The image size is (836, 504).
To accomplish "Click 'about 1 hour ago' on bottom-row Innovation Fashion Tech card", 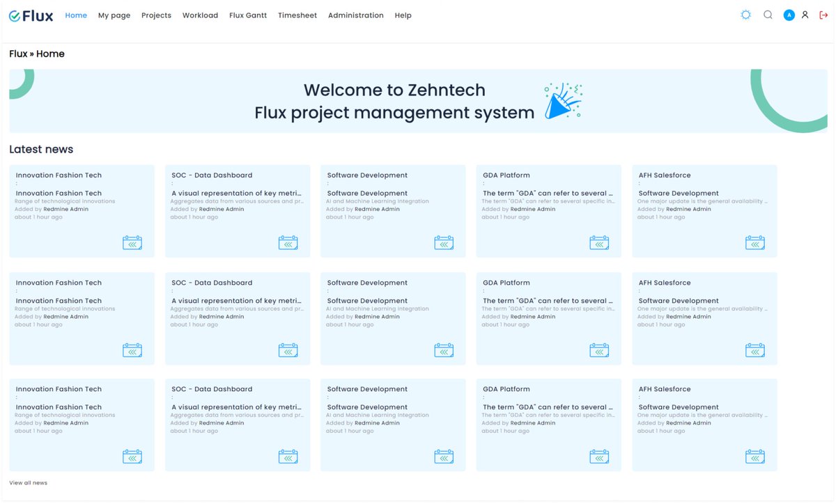I will pos(38,431).
